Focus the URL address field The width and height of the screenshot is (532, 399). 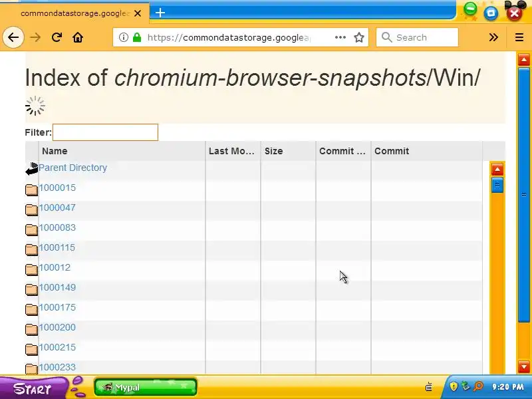pos(227,37)
